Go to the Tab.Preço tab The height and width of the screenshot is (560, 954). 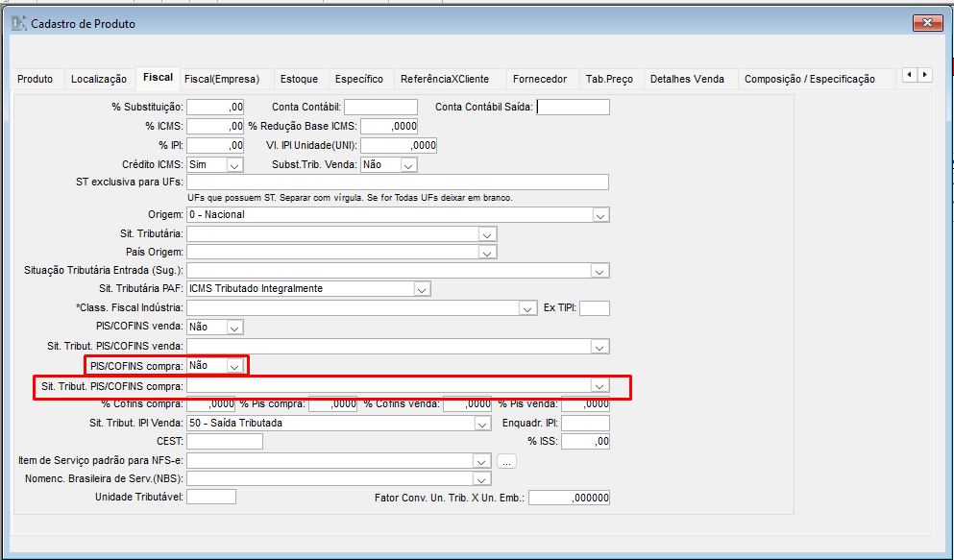coord(609,79)
